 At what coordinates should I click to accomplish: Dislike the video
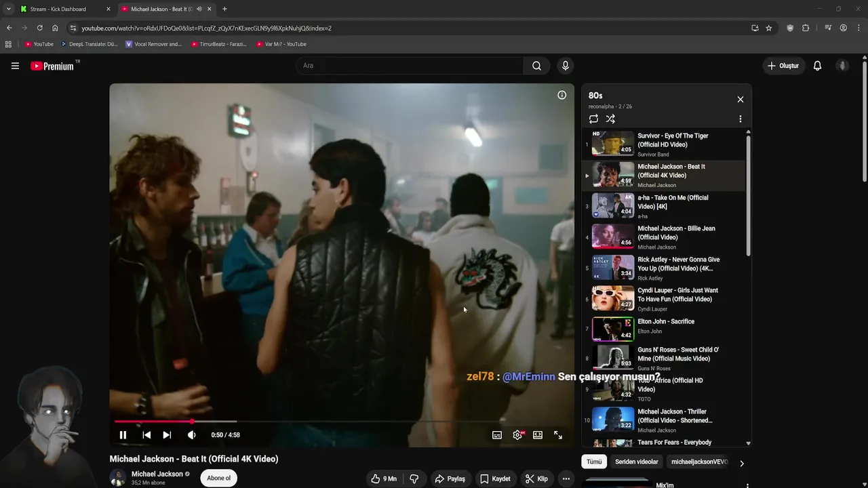pyautogui.click(x=414, y=479)
